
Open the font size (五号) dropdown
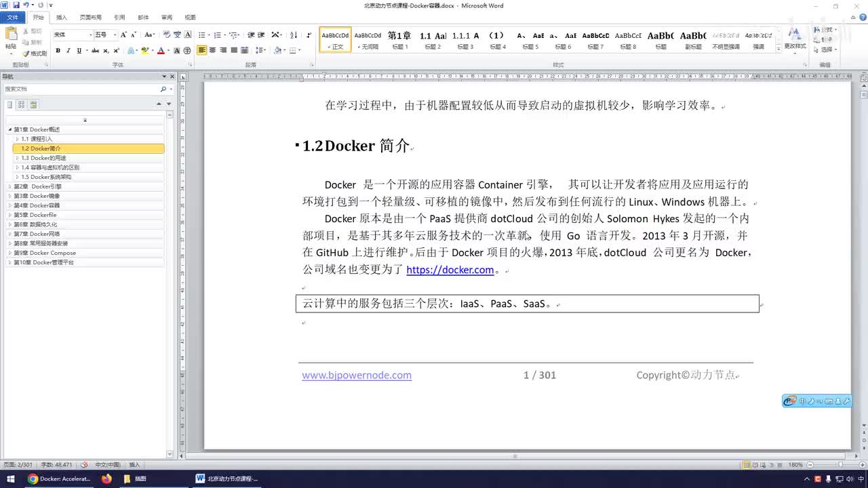click(115, 35)
